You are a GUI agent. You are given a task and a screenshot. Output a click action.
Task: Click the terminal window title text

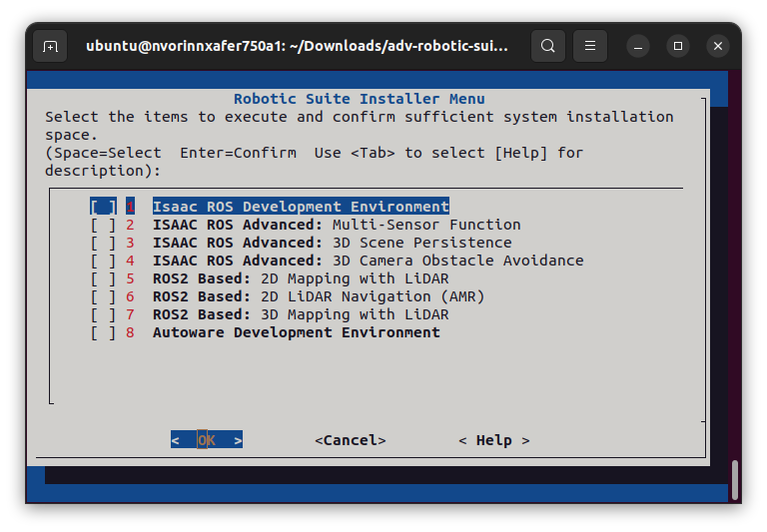click(x=297, y=46)
